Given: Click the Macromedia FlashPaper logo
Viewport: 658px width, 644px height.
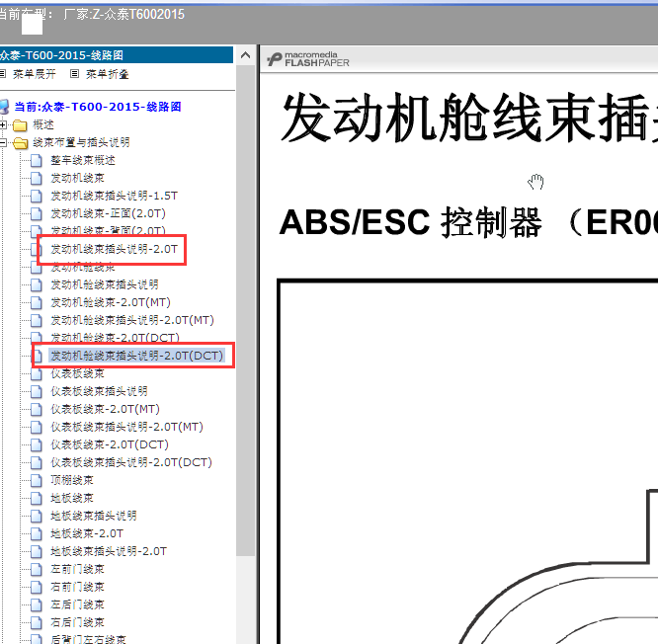Looking at the screenshot, I should pyautogui.click(x=308, y=59).
